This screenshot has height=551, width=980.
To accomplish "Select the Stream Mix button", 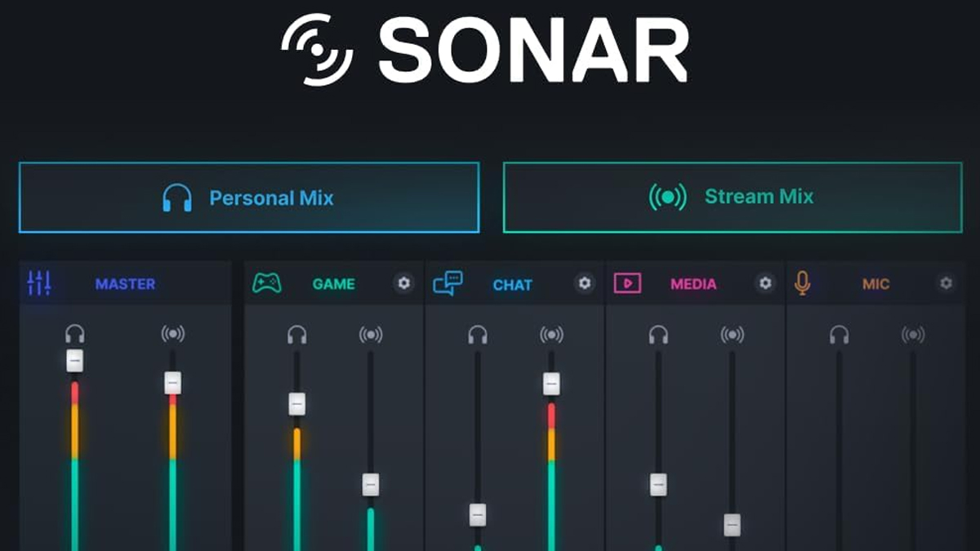I will pyautogui.click(x=733, y=197).
